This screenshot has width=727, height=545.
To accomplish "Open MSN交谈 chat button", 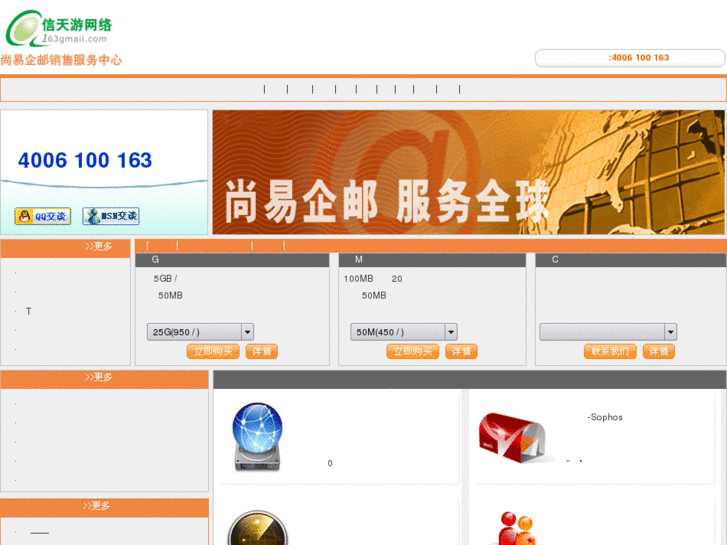I will [x=111, y=216].
